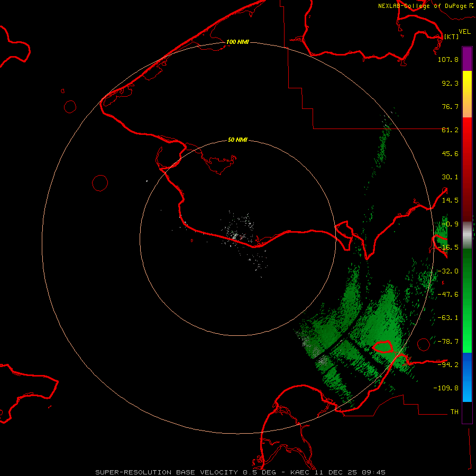
Task: Click the -47.6 legend value
Action: [x=448, y=295]
